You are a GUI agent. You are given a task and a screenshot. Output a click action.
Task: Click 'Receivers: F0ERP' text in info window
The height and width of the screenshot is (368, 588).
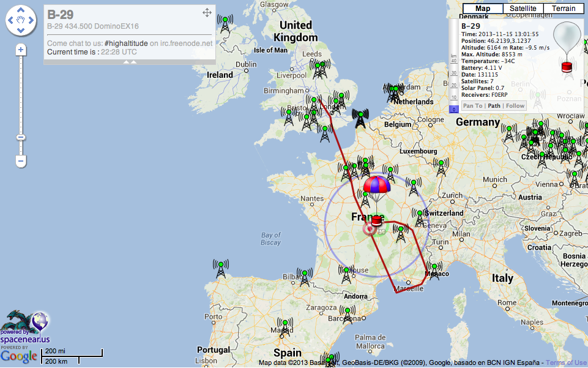tap(484, 95)
